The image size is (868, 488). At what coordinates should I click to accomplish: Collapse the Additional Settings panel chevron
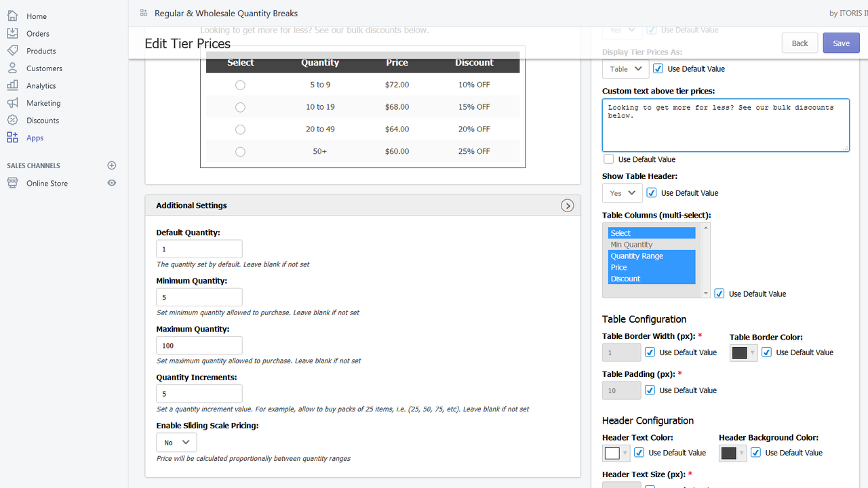click(567, 205)
